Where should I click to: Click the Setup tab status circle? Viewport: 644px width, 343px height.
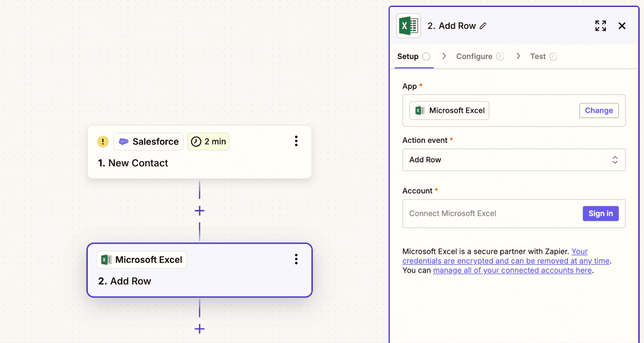point(426,56)
